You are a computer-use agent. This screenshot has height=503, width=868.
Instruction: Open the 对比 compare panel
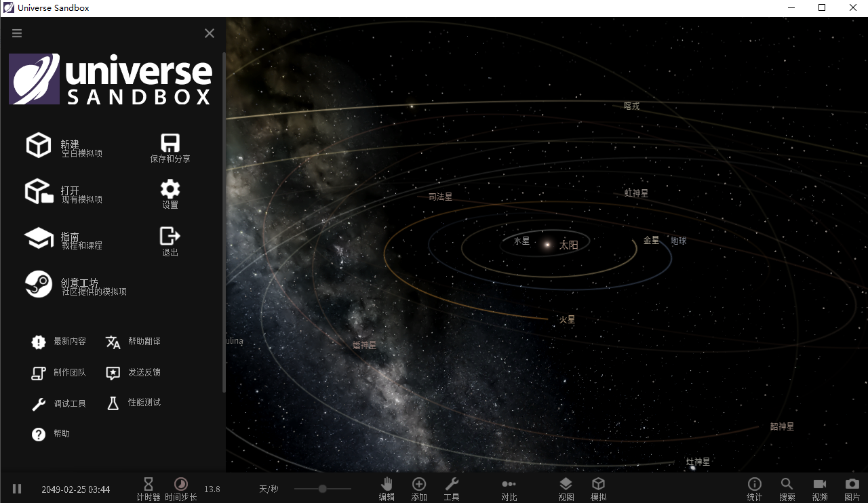509,489
